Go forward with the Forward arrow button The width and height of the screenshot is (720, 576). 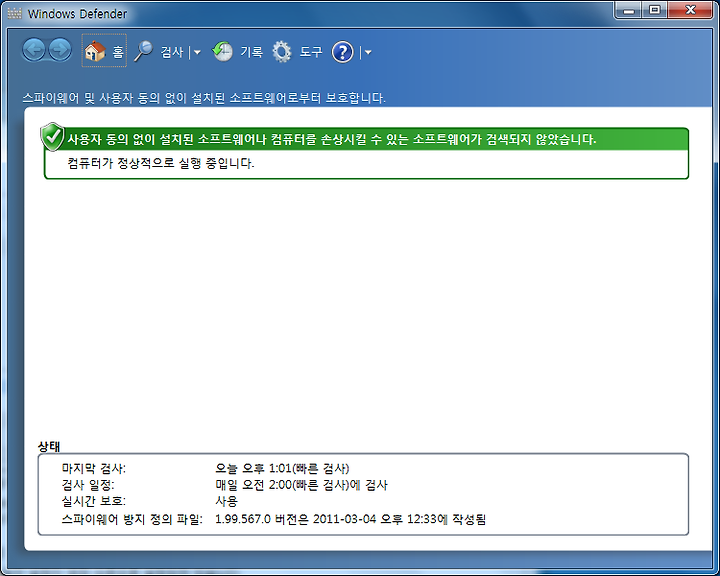tap(60, 50)
